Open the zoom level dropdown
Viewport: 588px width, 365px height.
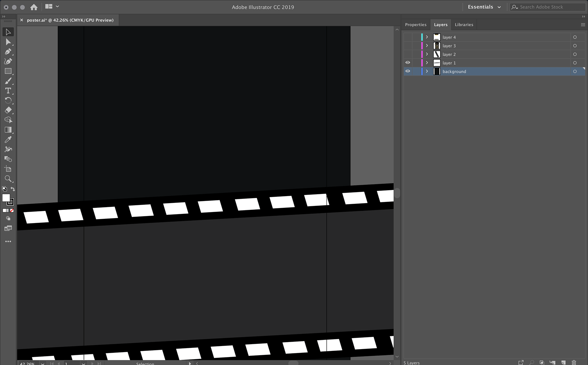pyautogui.click(x=43, y=363)
